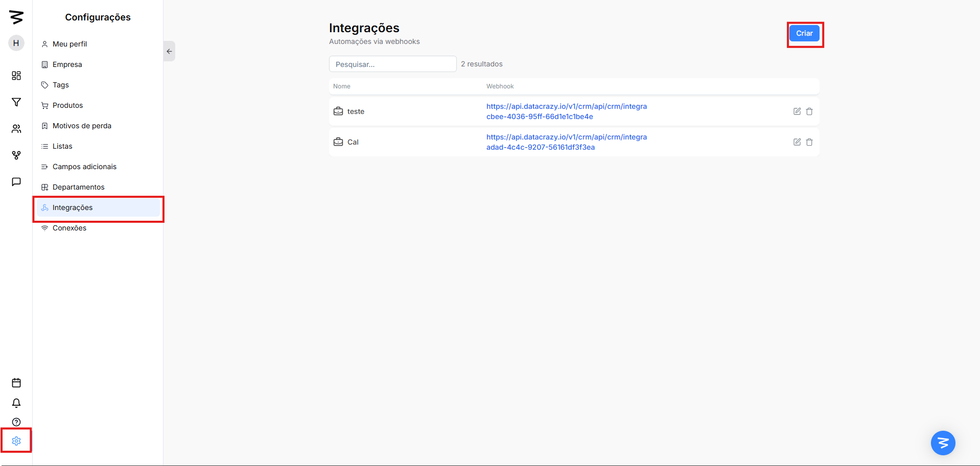The height and width of the screenshot is (466, 980).
Task: Open the calendar icon in sidebar
Action: pos(16,383)
